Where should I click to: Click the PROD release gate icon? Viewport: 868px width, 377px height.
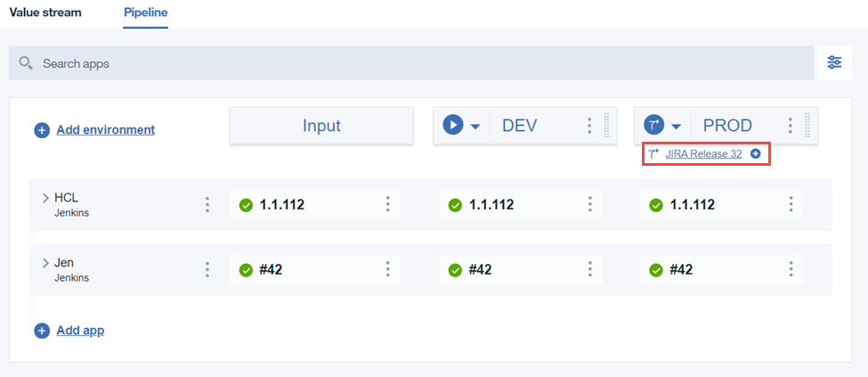pyautogui.click(x=653, y=126)
